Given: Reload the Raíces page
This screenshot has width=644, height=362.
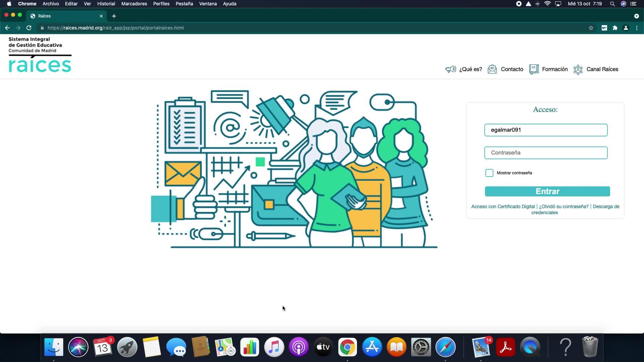Looking at the screenshot, I should coord(29,28).
